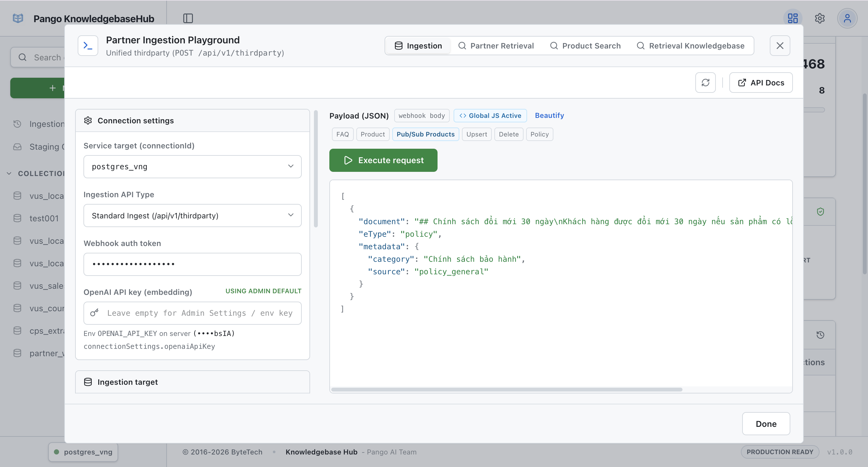The image size is (868, 467).
Task: Open the Service target postgres_vng dropdown
Action: coord(192,167)
